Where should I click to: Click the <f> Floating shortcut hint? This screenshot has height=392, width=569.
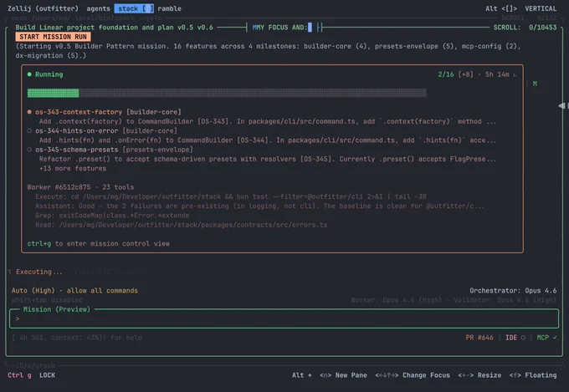pyautogui.click(x=533, y=375)
